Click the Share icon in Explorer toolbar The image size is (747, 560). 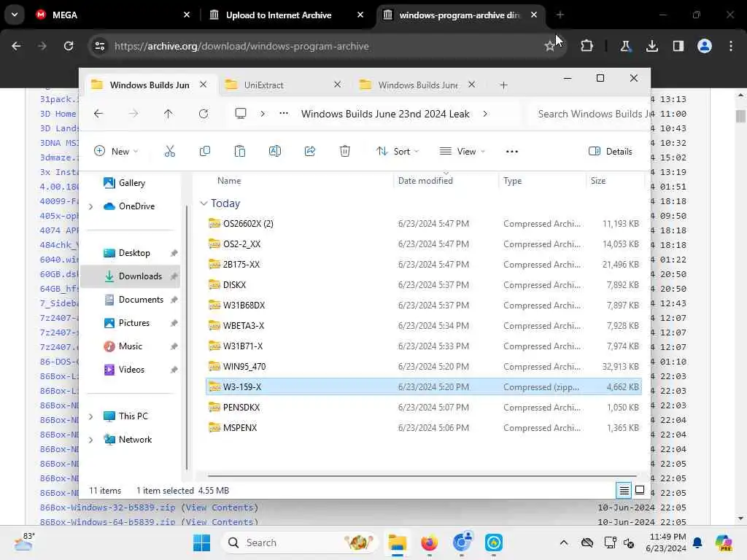309,152
